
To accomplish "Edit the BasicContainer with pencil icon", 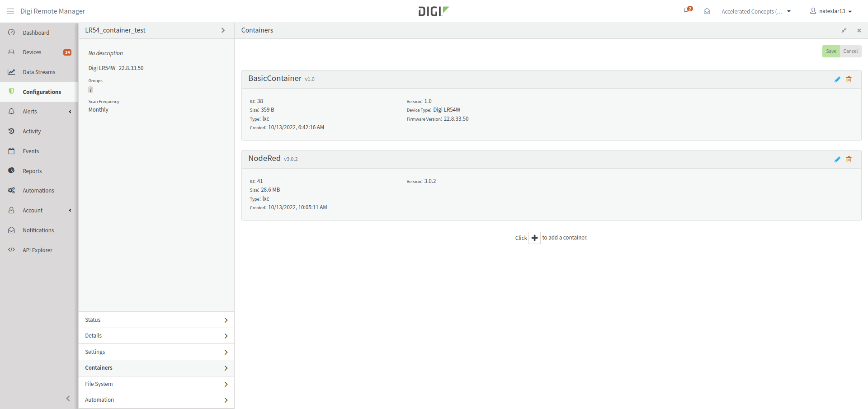I will point(837,80).
